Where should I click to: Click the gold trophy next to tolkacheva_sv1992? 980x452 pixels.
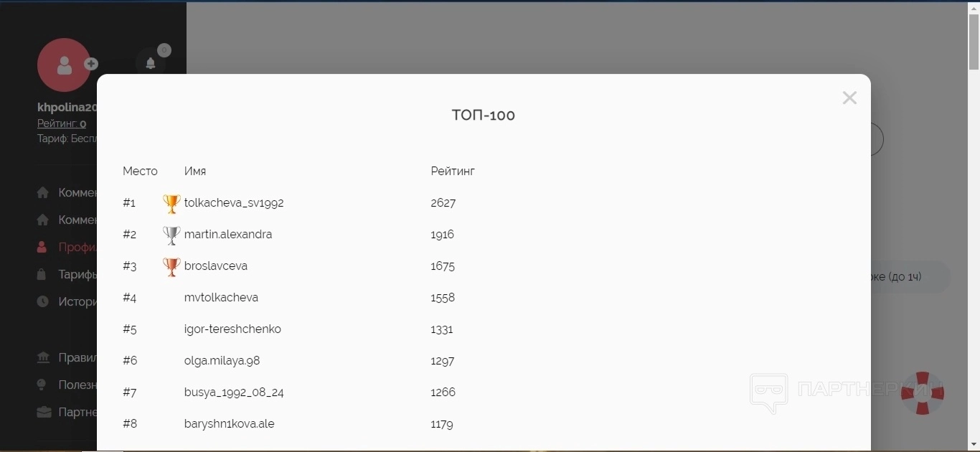pyautogui.click(x=171, y=204)
